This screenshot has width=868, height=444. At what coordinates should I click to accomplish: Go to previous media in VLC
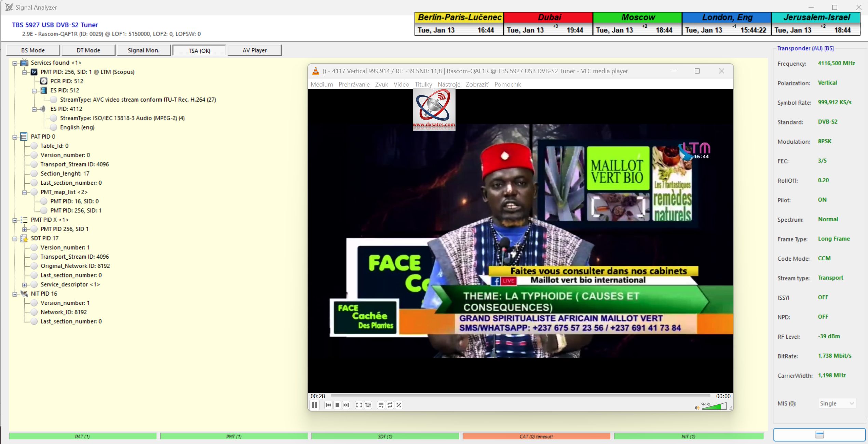(328, 405)
